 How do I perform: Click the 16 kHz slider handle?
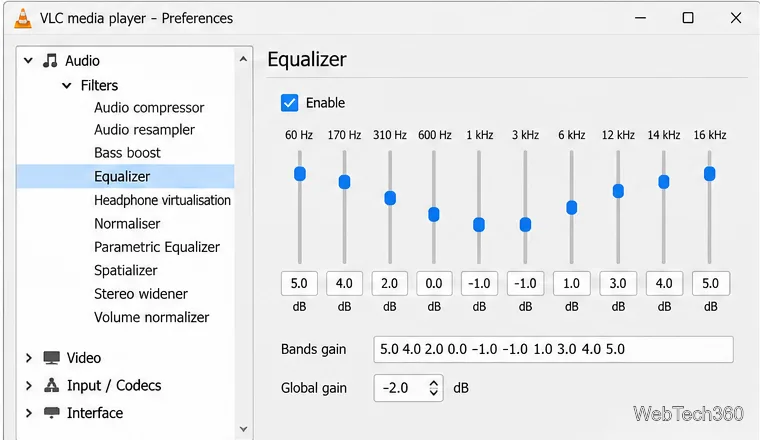pos(710,173)
